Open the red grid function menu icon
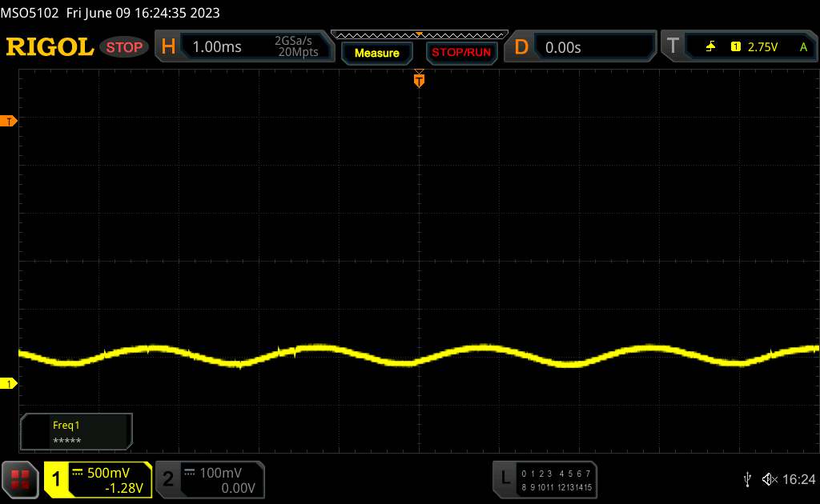The width and height of the screenshot is (820, 504). point(20,479)
